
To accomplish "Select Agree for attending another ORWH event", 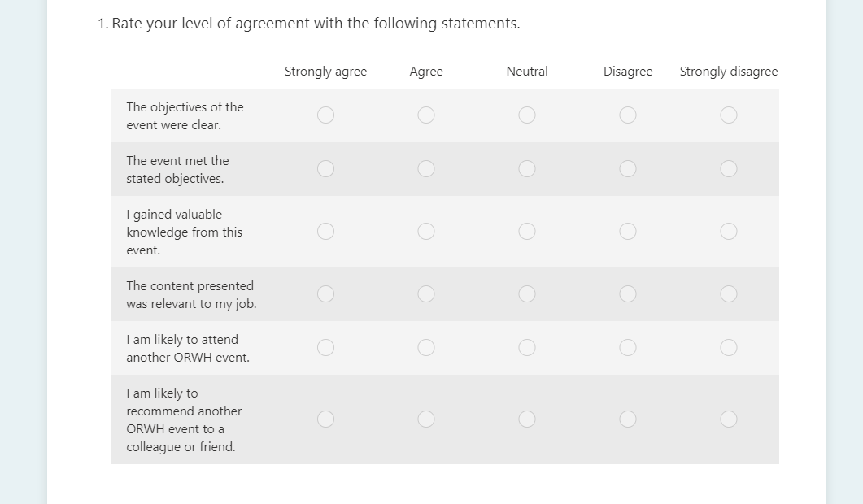I will point(426,348).
